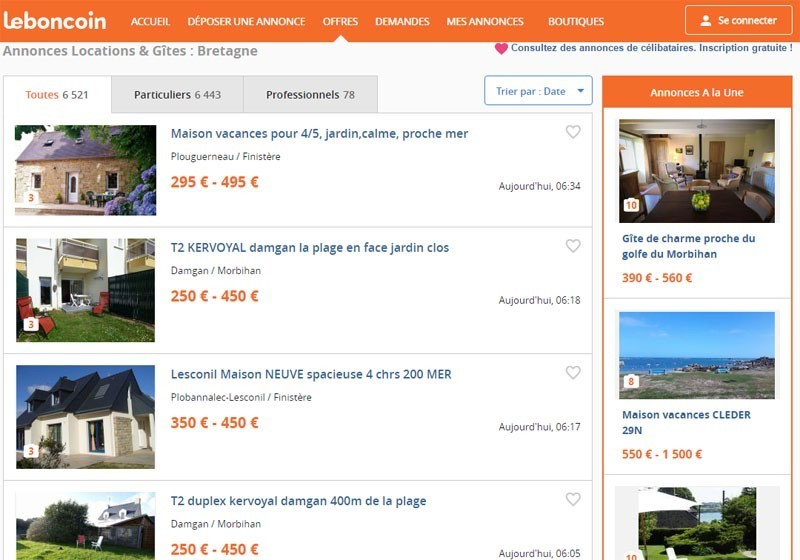Click the Gîte de charme interior photo

(697, 171)
